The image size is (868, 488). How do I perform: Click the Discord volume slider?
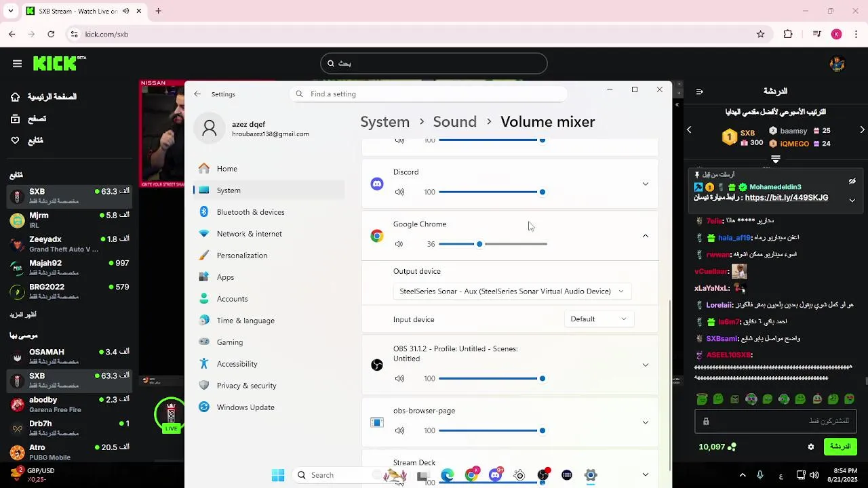[492, 192]
